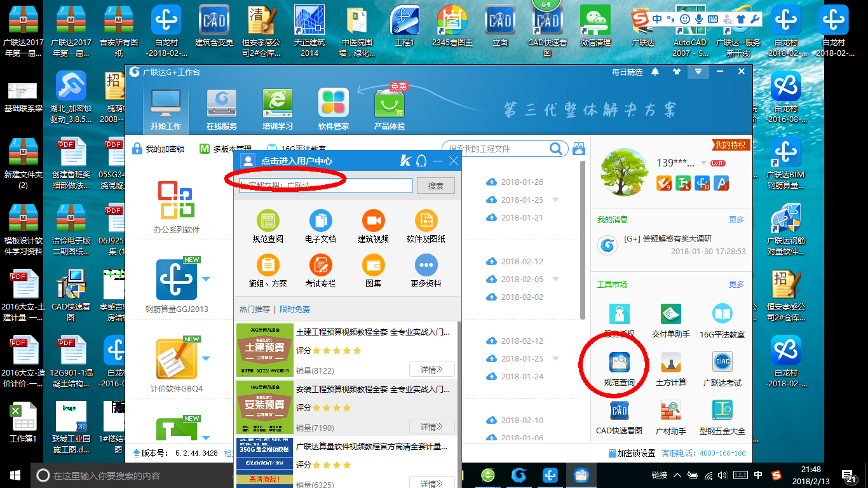The image size is (868, 488).
Task: Click notification bell icon in title bar
Action: (655, 72)
